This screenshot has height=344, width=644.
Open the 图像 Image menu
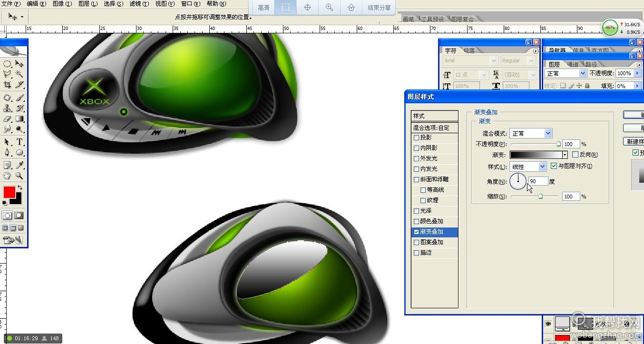click(62, 4)
